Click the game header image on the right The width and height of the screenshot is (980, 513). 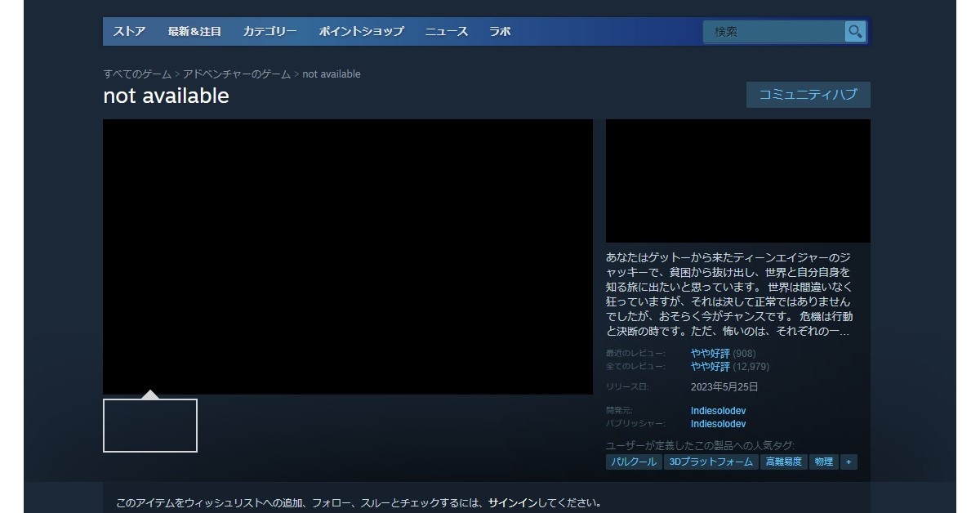tap(737, 181)
